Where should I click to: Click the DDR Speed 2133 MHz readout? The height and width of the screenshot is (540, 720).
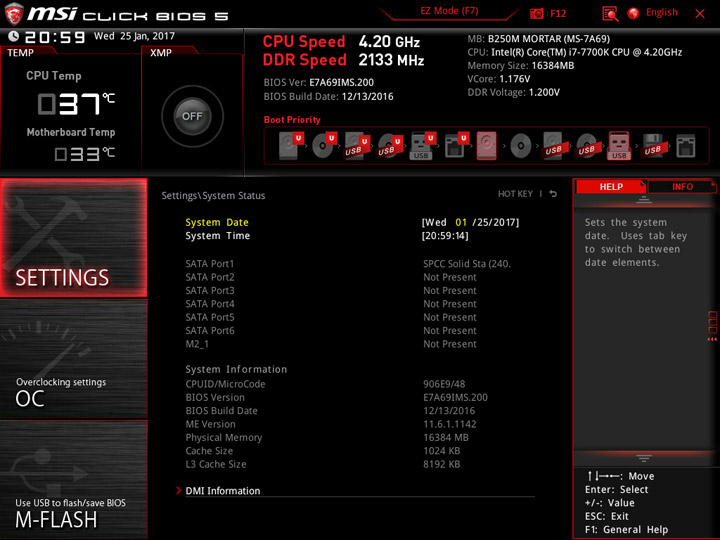(x=343, y=60)
